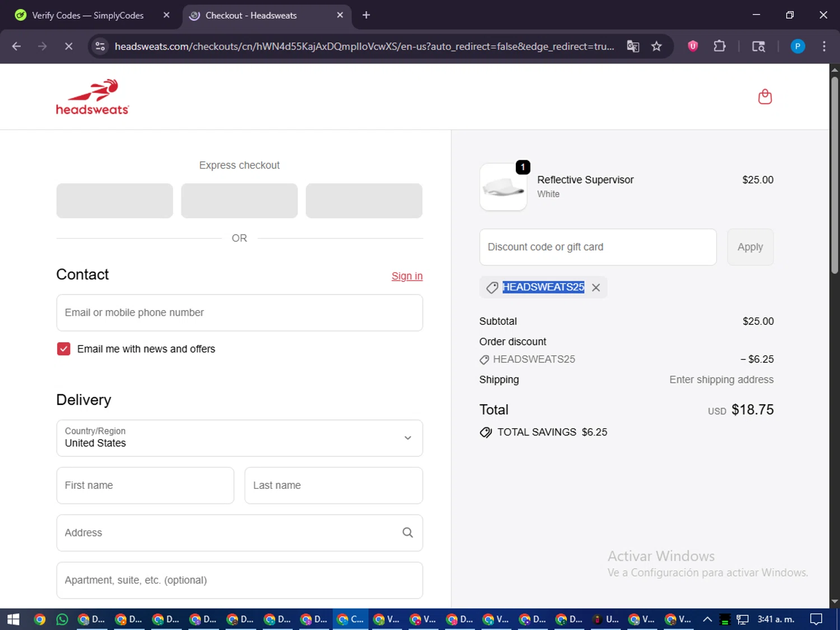Click the tag icon beside TOTAL SAVINGS
This screenshot has width=840, height=630.
click(x=486, y=432)
